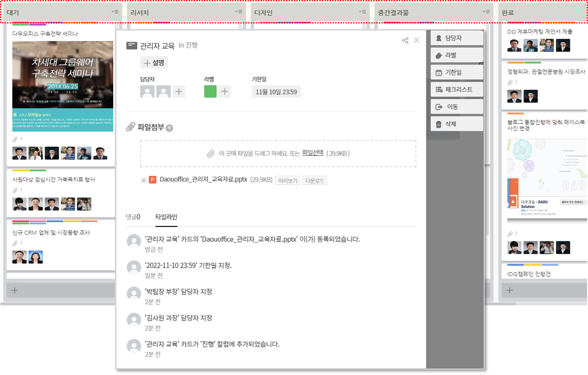Open the 리서치 column dropdown menu

tap(238, 12)
